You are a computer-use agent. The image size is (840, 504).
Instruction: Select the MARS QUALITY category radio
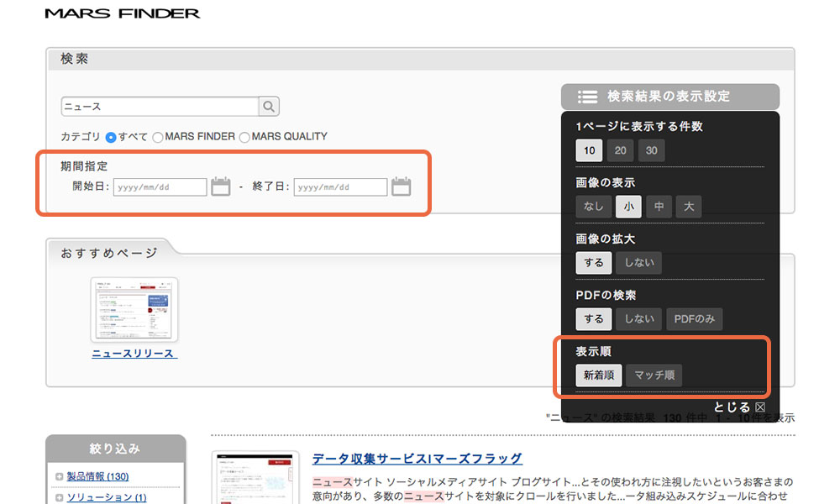click(244, 137)
